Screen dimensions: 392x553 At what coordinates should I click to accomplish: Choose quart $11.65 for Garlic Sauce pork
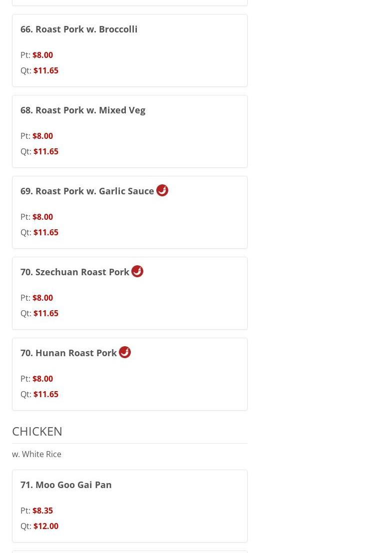tap(46, 232)
